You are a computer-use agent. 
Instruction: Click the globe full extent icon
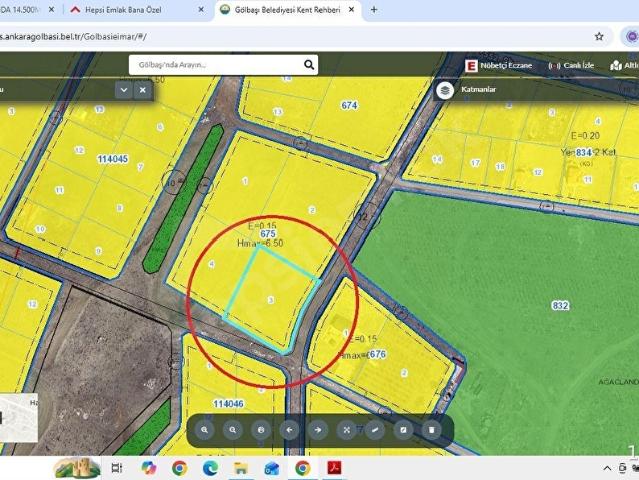pyautogui.click(x=261, y=430)
